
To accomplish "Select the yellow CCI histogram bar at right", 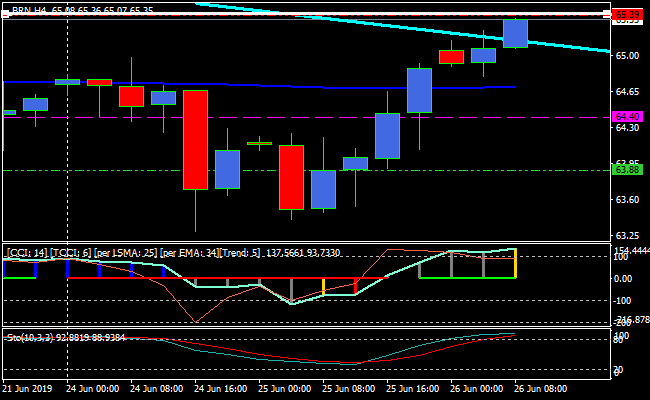I will point(515,263).
